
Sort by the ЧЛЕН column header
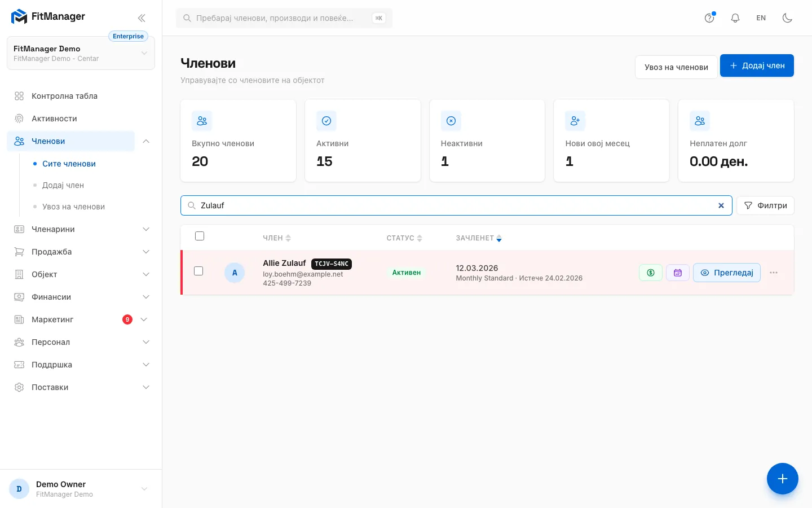(277, 238)
